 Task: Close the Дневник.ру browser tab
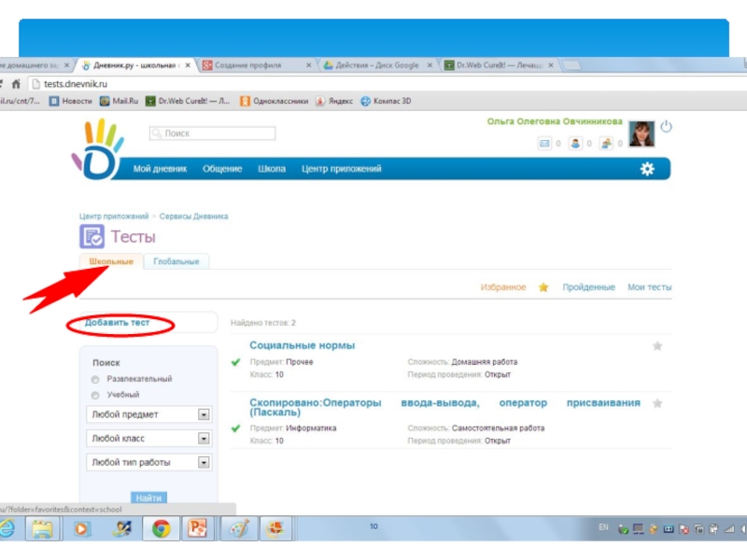click(188, 65)
